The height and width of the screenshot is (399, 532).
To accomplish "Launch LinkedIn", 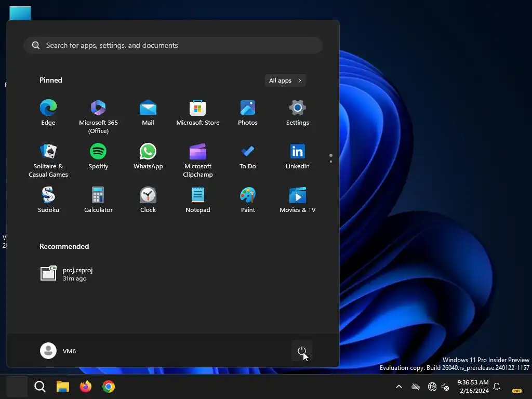I will coord(298,157).
